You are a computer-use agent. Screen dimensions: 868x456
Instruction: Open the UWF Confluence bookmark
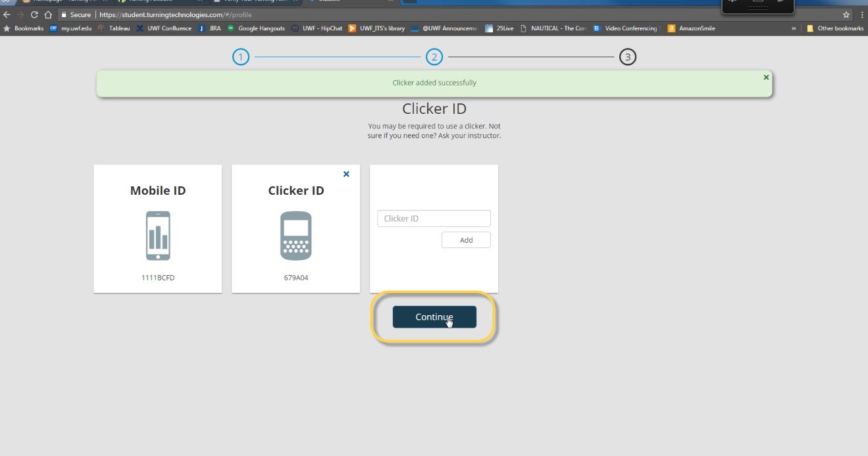(x=164, y=28)
